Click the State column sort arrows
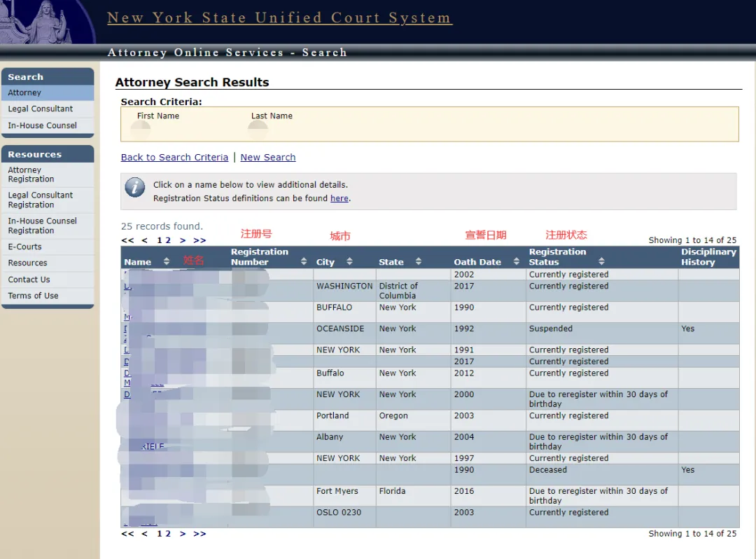The height and width of the screenshot is (559, 756). click(419, 261)
